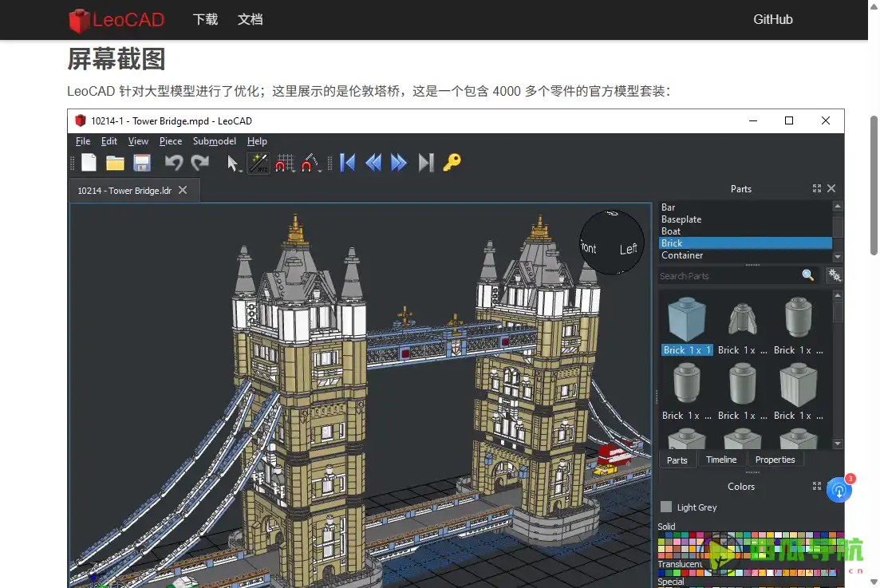This screenshot has height=588, width=880.
Task: Maximize the LeoCAD window
Action: click(x=789, y=120)
